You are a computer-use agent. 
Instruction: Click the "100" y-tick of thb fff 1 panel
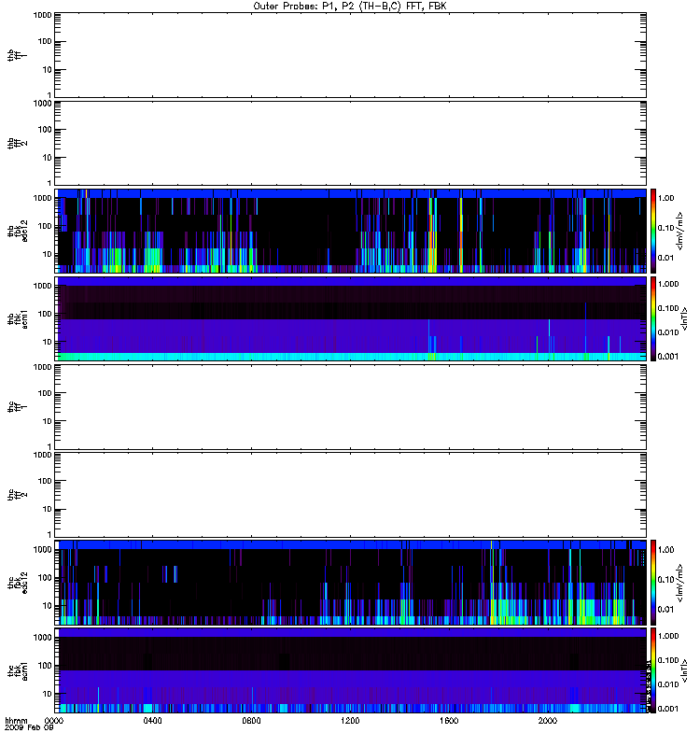(x=45, y=41)
